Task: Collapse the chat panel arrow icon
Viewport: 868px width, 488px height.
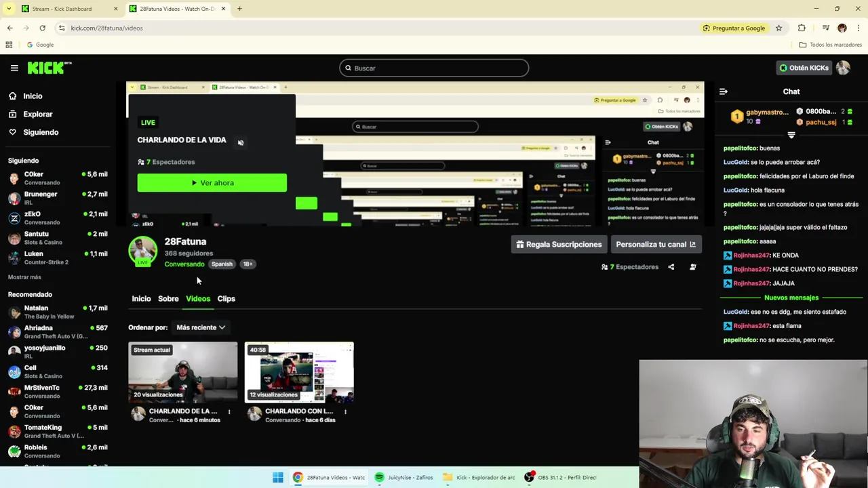Action: click(724, 91)
